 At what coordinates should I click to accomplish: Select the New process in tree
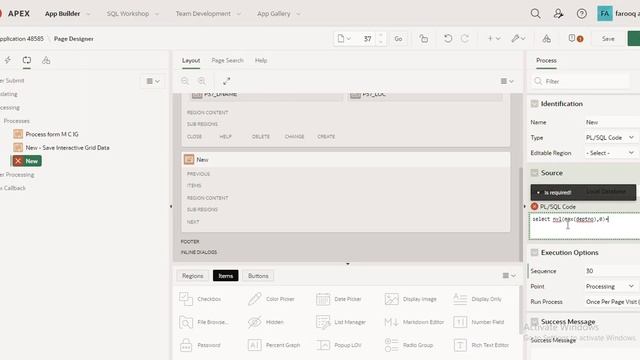coord(27,161)
